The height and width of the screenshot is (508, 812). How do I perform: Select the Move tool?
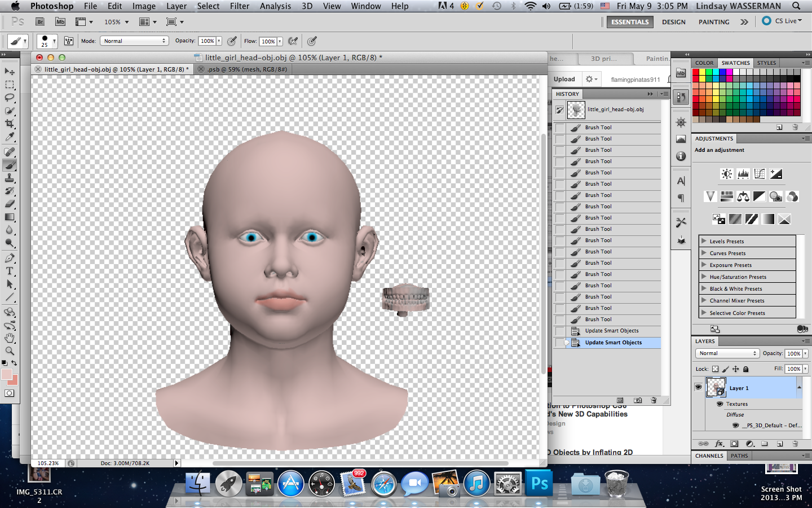coord(10,72)
